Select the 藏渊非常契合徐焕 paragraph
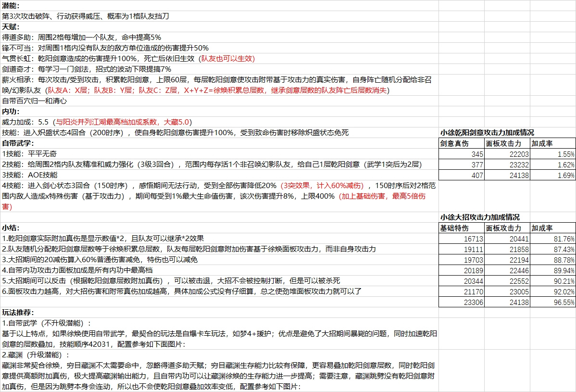This screenshot has height=392, width=576. coord(219,376)
